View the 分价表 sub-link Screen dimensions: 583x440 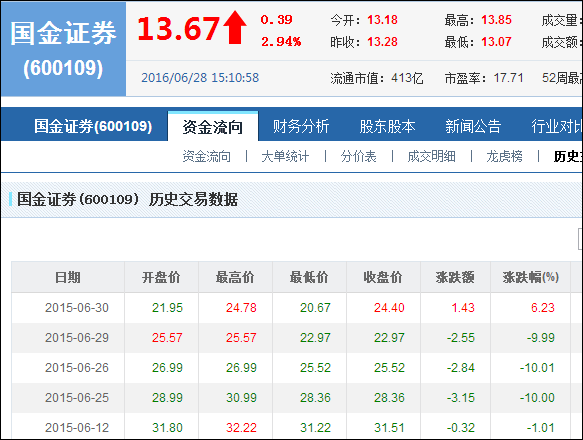[x=358, y=156]
